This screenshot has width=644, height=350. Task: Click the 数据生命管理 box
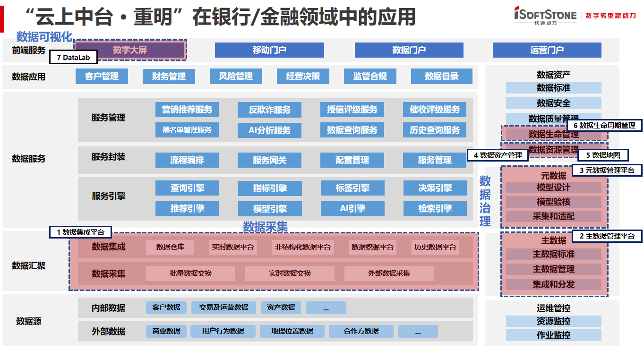pyautogui.click(x=554, y=134)
